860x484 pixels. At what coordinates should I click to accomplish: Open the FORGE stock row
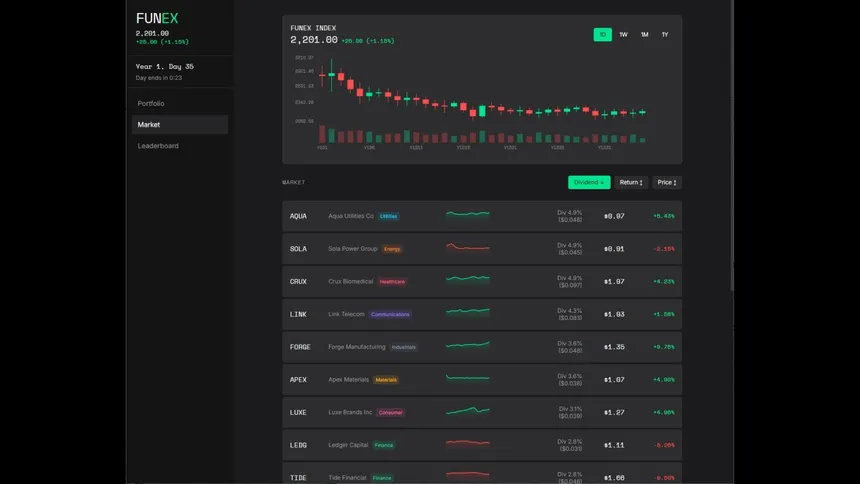482,347
